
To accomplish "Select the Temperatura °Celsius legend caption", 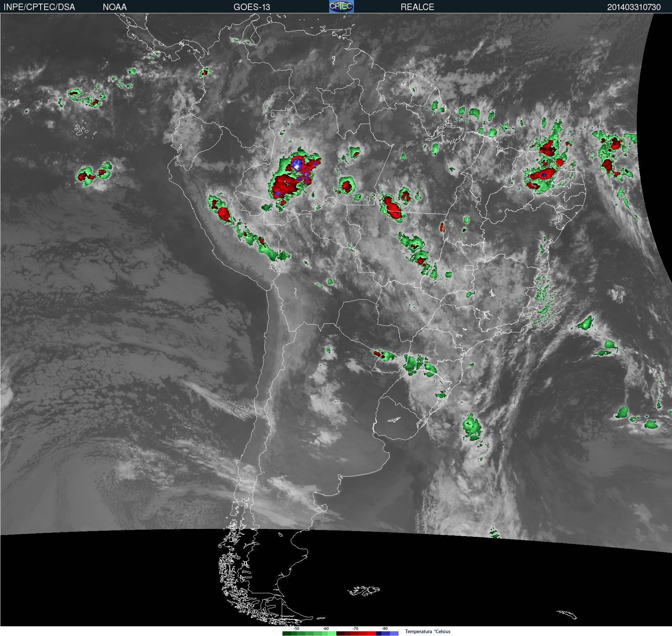I will pos(428,631).
